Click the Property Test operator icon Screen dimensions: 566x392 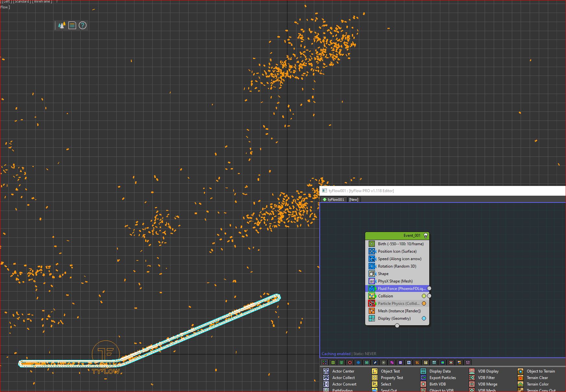click(x=375, y=378)
